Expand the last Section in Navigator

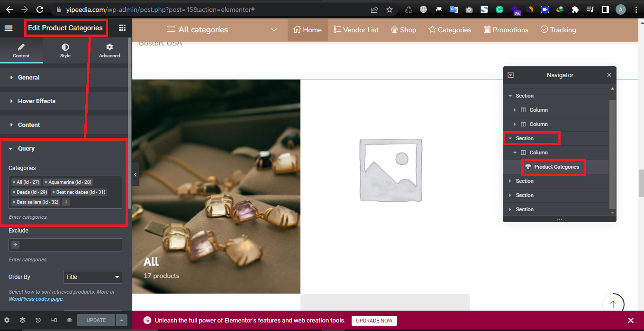(x=511, y=209)
